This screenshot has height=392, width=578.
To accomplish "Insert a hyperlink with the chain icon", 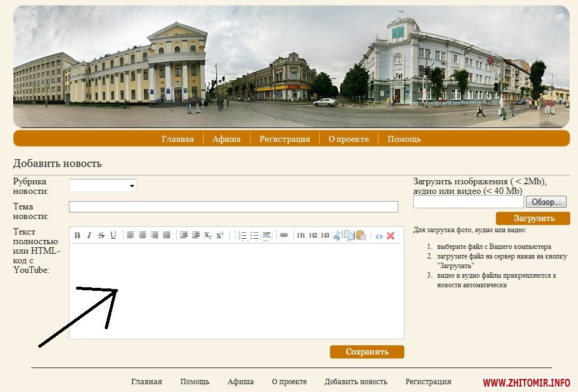I will tap(284, 235).
